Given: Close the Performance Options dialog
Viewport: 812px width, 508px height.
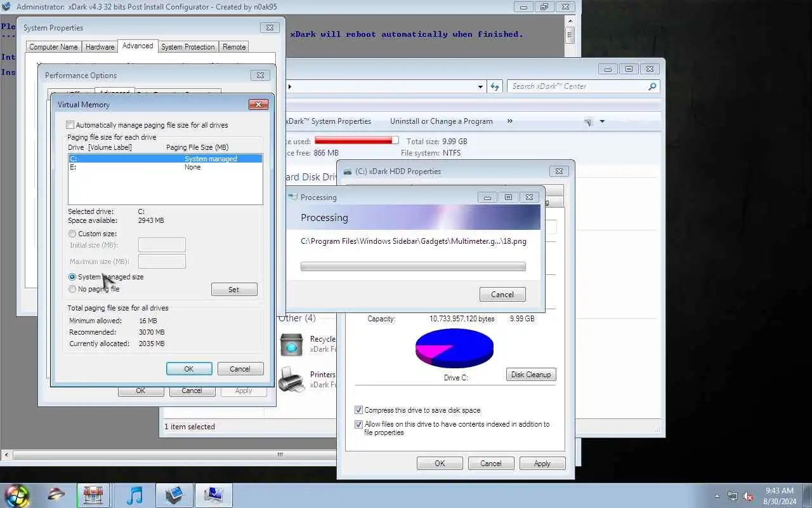Looking at the screenshot, I should coord(260,76).
